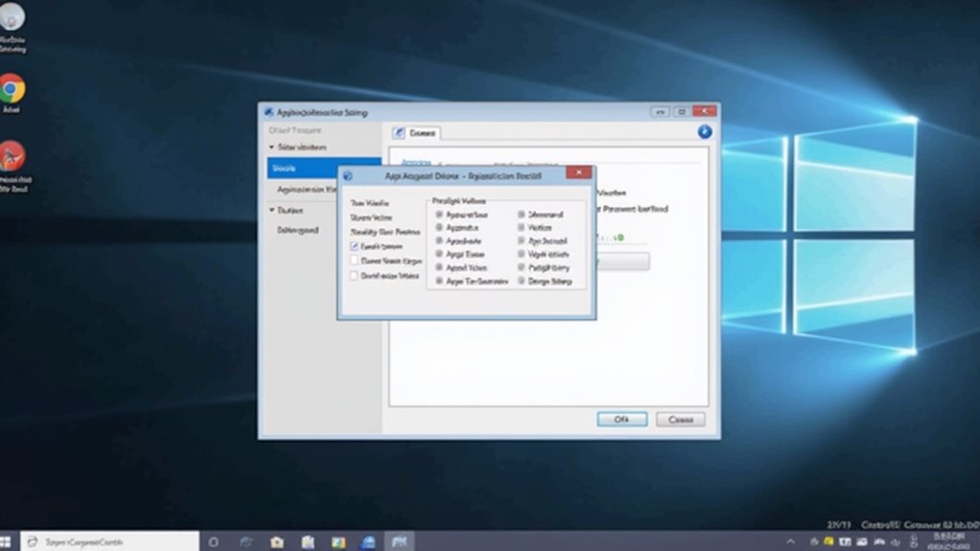Open the yellow-green taskbar app icon
The height and width of the screenshot is (551, 980).
tap(338, 542)
